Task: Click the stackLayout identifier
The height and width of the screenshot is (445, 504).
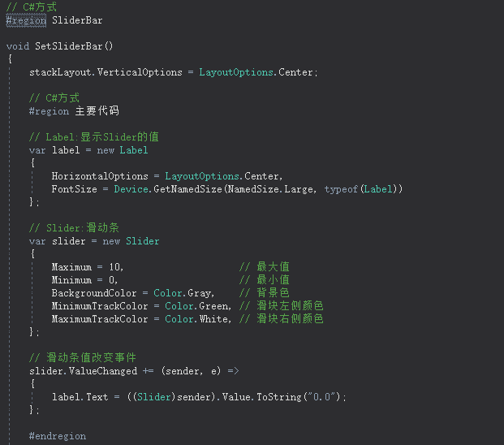Action: (x=62, y=72)
